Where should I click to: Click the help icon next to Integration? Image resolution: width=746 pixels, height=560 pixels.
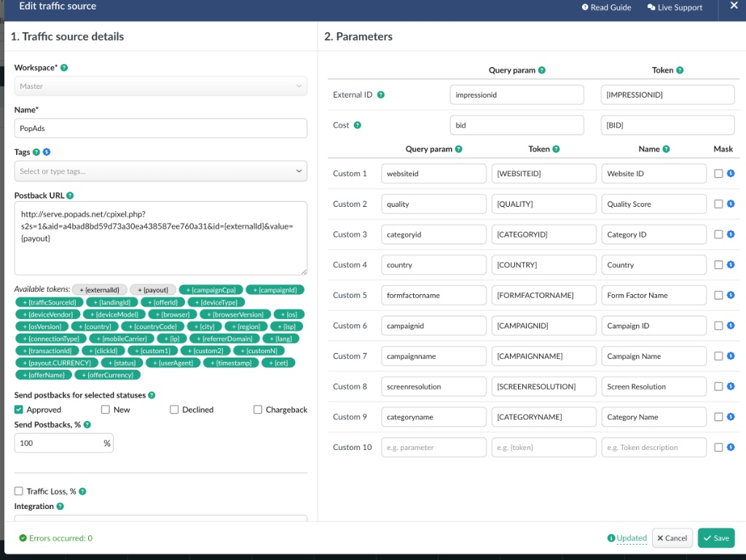(60, 506)
